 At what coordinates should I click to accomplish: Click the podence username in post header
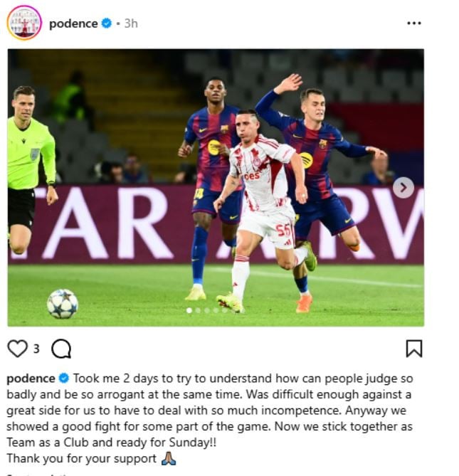73,23
